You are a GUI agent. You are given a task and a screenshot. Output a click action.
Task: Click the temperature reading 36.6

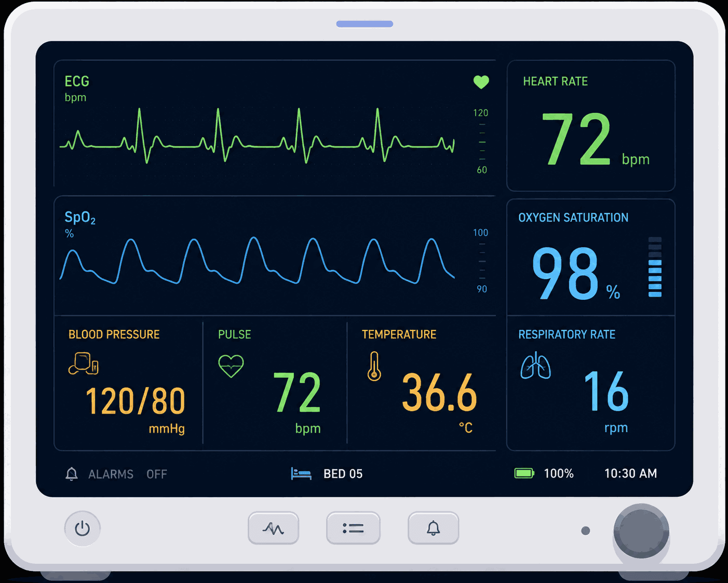click(439, 392)
